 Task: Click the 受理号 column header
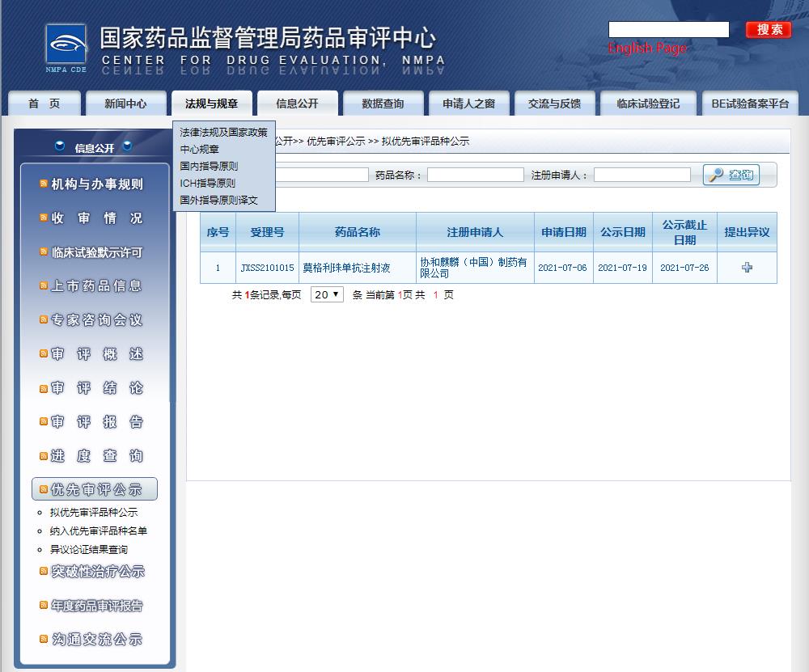267,232
